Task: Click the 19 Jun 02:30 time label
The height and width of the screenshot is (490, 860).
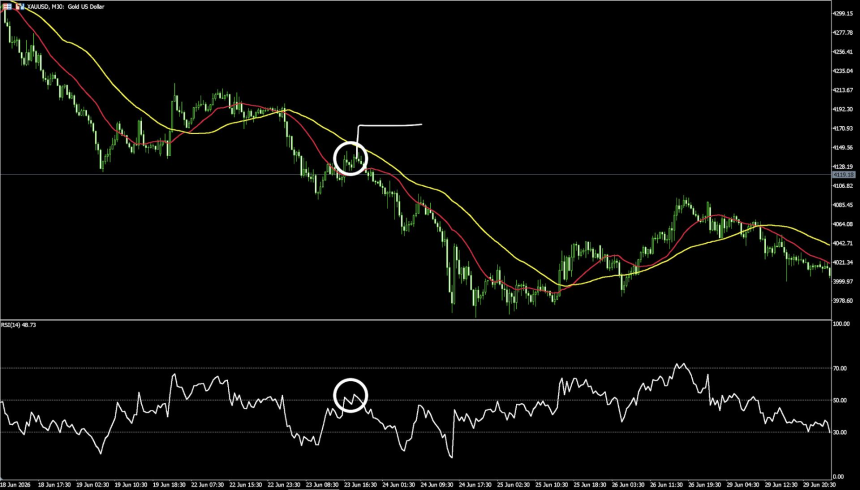Action: (x=93, y=485)
